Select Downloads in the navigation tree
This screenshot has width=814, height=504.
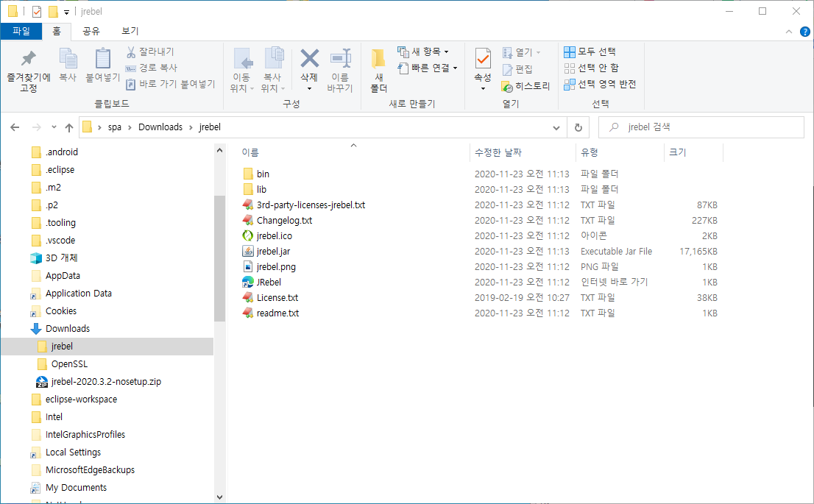tap(68, 329)
